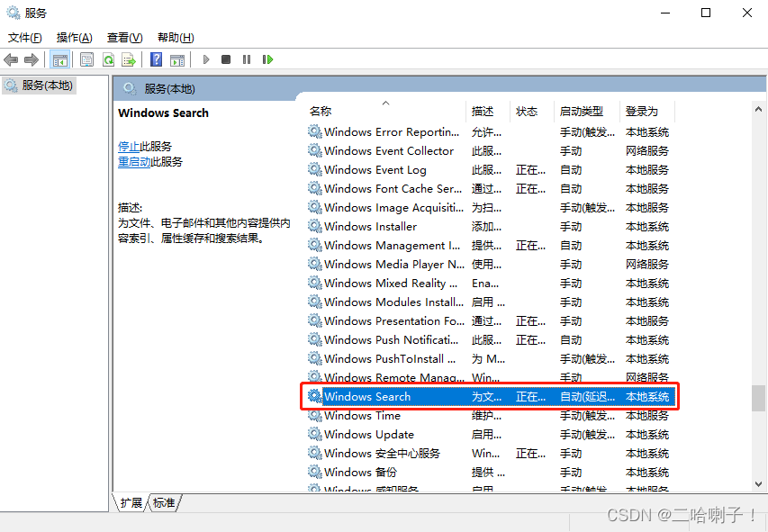Select 服务(本地) in the left tree
This screenshot has width=768, height=532.
(x=40, y=86)
